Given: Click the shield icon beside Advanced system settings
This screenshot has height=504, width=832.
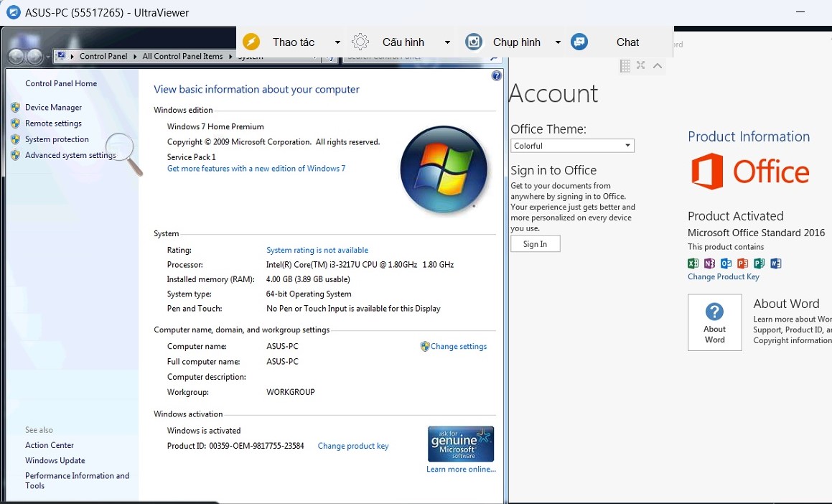Looking at the screenshot, I should coord(15,156).
